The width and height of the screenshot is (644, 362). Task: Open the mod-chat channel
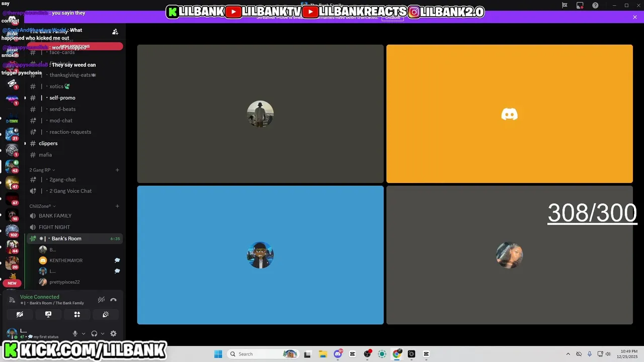pos(75,121)
